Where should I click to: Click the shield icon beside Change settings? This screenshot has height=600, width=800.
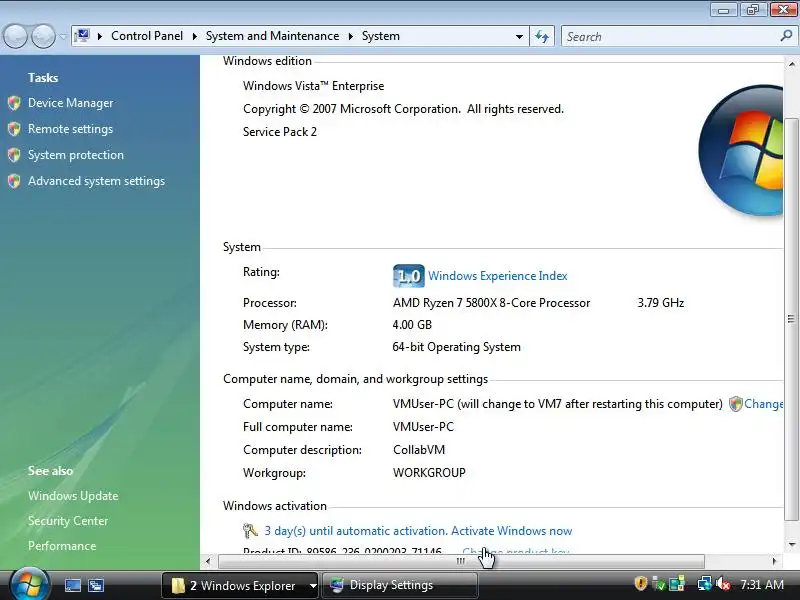point(735,404)
